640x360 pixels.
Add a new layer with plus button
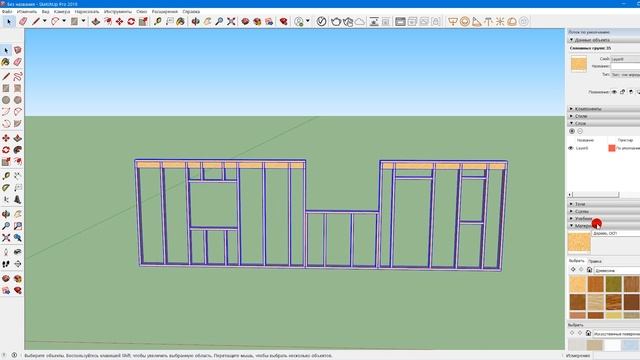[572, 131]
